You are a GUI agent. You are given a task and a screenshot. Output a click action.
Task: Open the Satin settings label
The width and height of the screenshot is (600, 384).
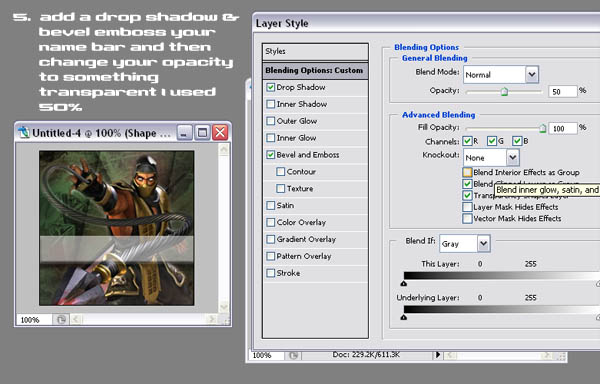[285, 205]
